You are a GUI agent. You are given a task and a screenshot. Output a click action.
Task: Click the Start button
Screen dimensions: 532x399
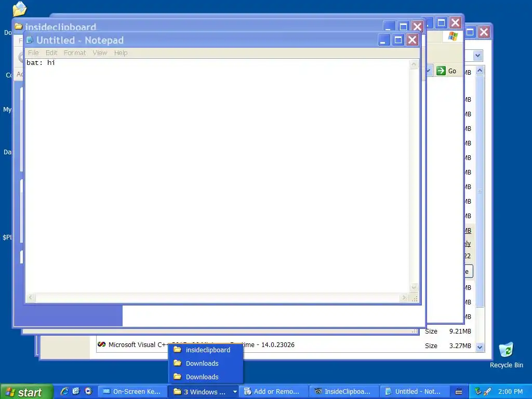pos(26,392)
